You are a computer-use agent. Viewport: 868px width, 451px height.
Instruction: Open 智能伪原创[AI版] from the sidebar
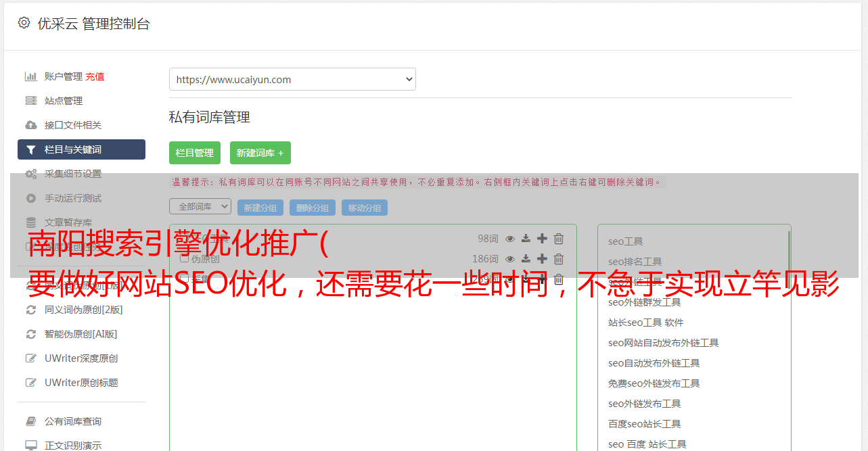click(x=81, y=334)
